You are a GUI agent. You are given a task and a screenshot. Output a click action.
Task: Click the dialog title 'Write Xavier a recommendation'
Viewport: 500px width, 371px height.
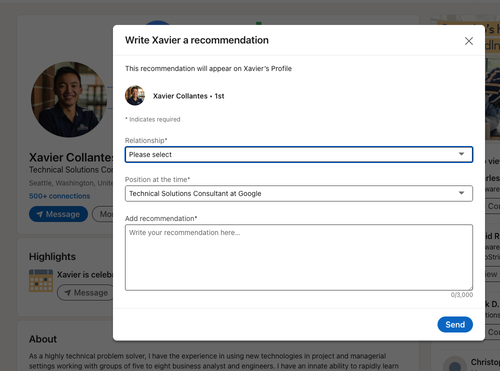pos(197,40)
